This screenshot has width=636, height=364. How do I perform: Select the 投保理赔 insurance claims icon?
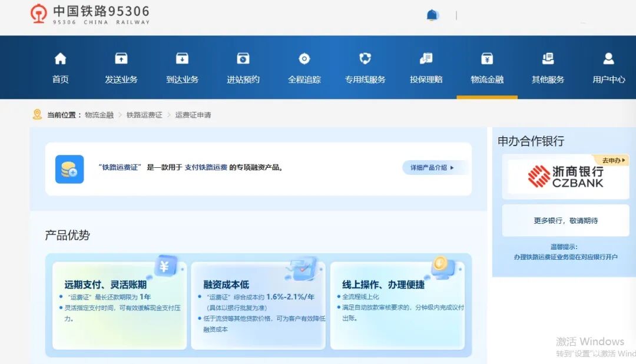coord(426,59)
